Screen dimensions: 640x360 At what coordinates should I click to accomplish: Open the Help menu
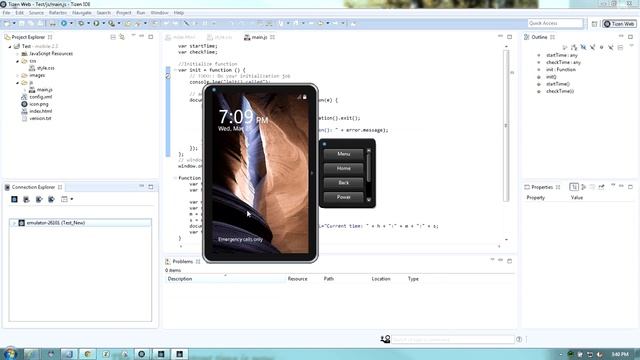point(179,13)
